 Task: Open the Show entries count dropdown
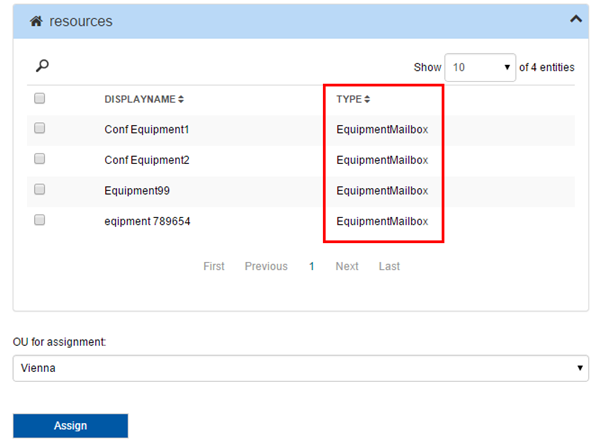pos(479,67)
